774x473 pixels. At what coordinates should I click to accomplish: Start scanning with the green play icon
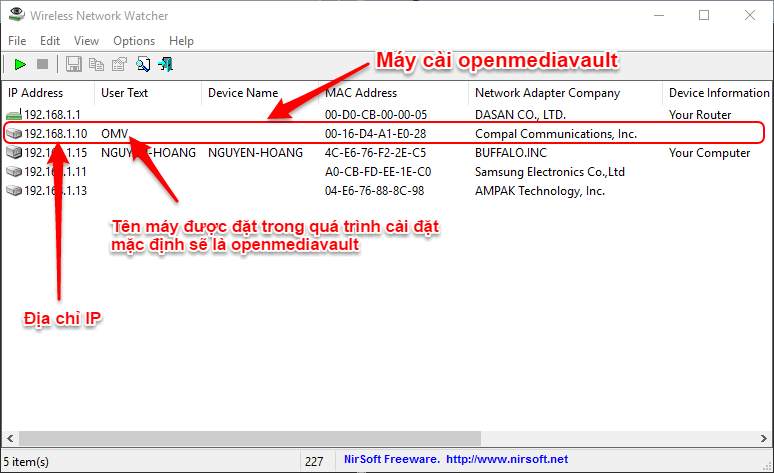tap(20, 64)
